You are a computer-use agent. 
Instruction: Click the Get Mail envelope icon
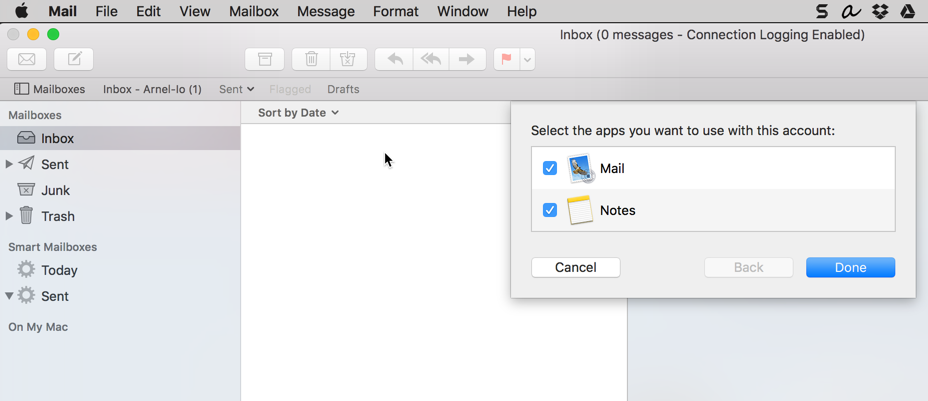click(x=27, y=59)
